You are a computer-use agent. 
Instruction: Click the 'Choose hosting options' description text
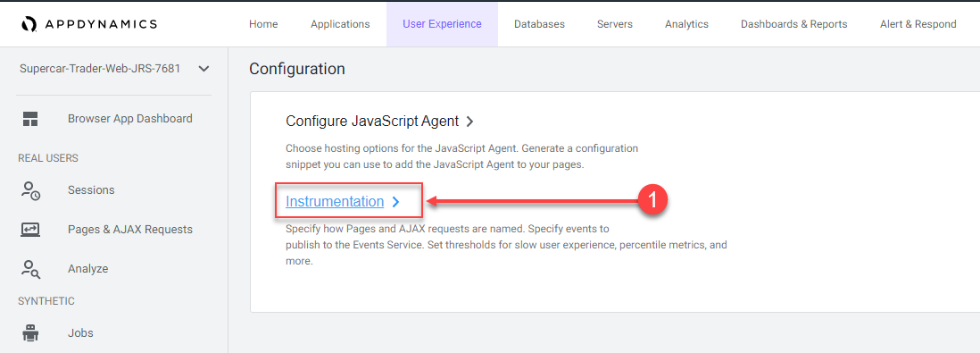tap(461, 157)
